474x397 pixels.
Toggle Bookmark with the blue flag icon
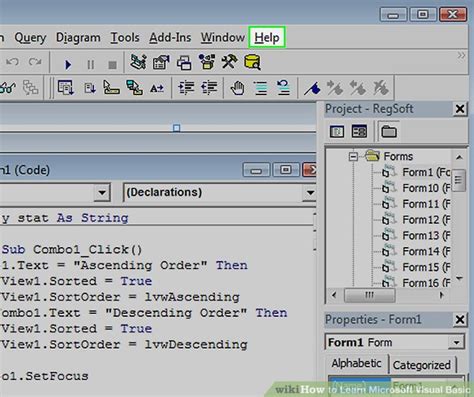pos(312,89)
